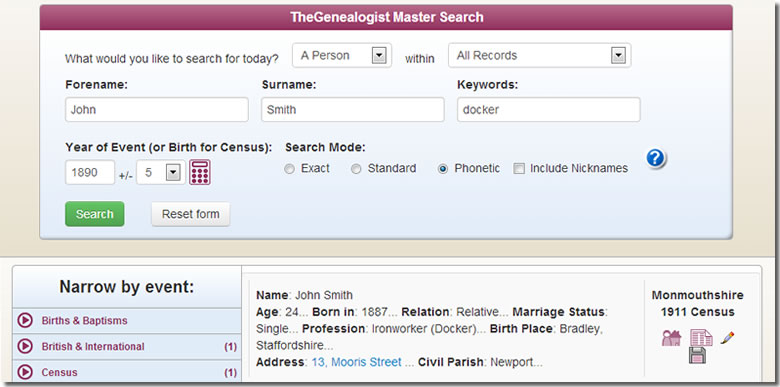Click the green Search button
780x387 pixels.
click(95, 214)
